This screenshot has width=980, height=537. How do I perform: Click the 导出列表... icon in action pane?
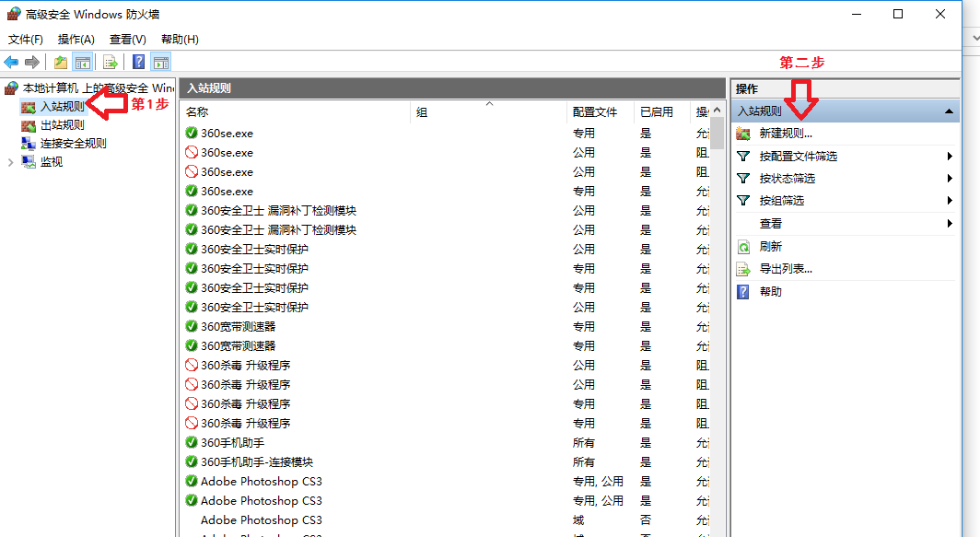click(x=743, y=269)
